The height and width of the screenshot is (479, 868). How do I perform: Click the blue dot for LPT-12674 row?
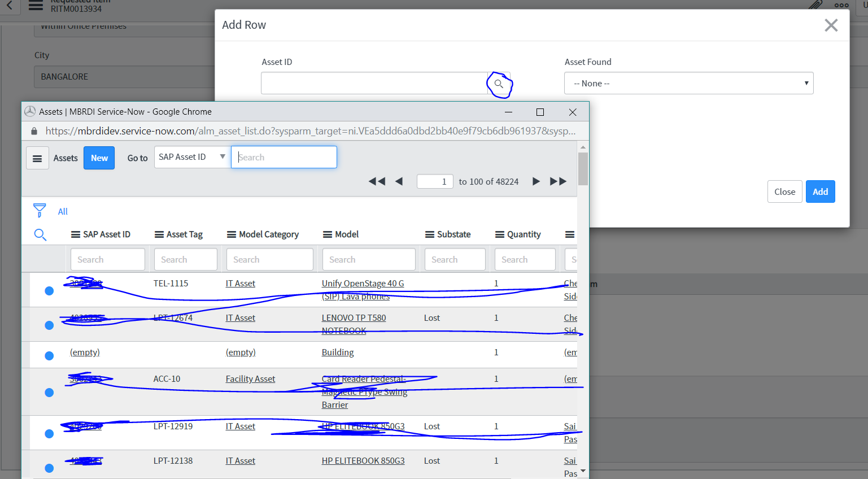tap(49, 325)
